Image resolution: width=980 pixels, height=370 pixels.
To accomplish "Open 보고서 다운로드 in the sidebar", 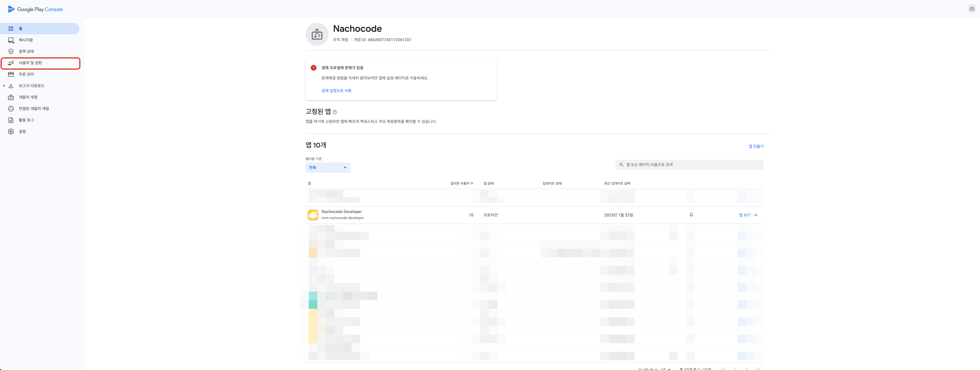I will [31, 86].
